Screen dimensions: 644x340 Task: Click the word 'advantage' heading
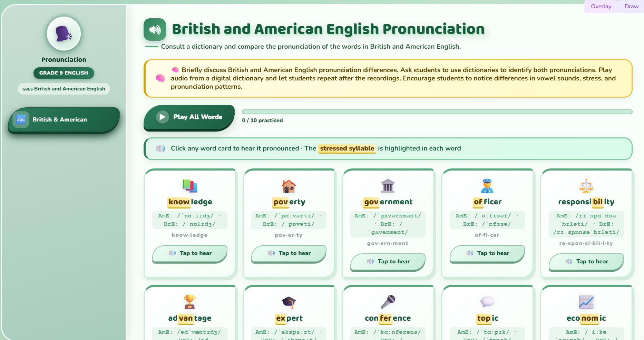click(x=190, y=318)
